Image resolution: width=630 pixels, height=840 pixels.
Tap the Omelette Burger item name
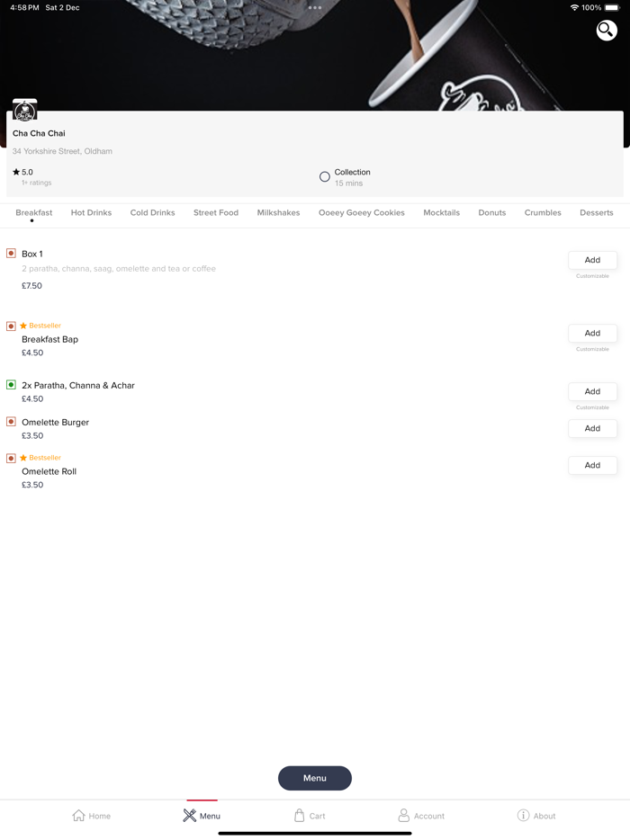click(55, 423)
